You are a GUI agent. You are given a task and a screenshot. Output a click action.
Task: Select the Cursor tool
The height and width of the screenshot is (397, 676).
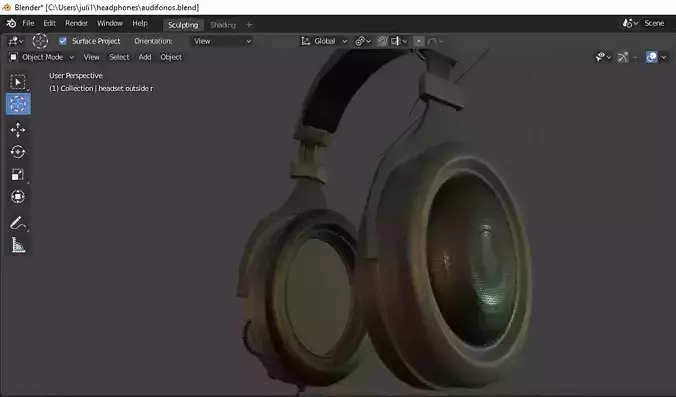18,104
